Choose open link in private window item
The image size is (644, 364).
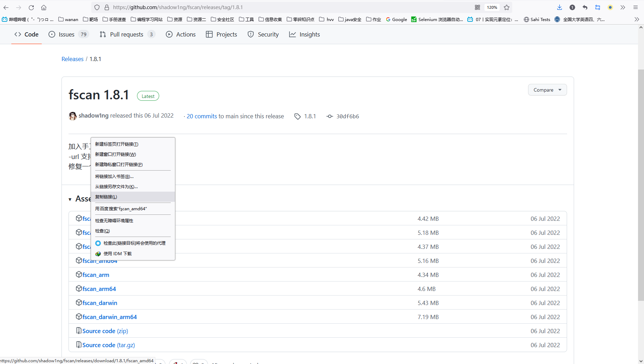[x=133, y=165]
